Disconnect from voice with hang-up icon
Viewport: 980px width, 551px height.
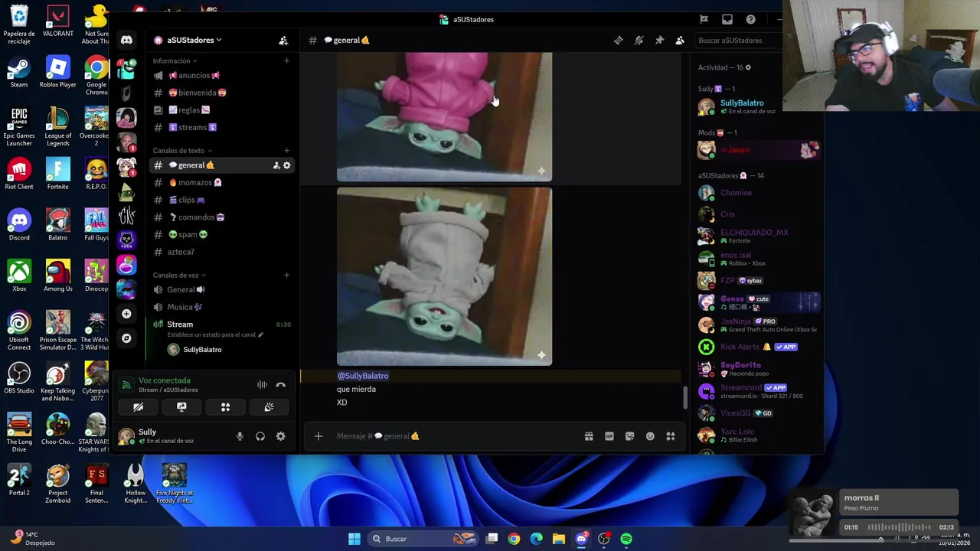(x=281, y=385)
